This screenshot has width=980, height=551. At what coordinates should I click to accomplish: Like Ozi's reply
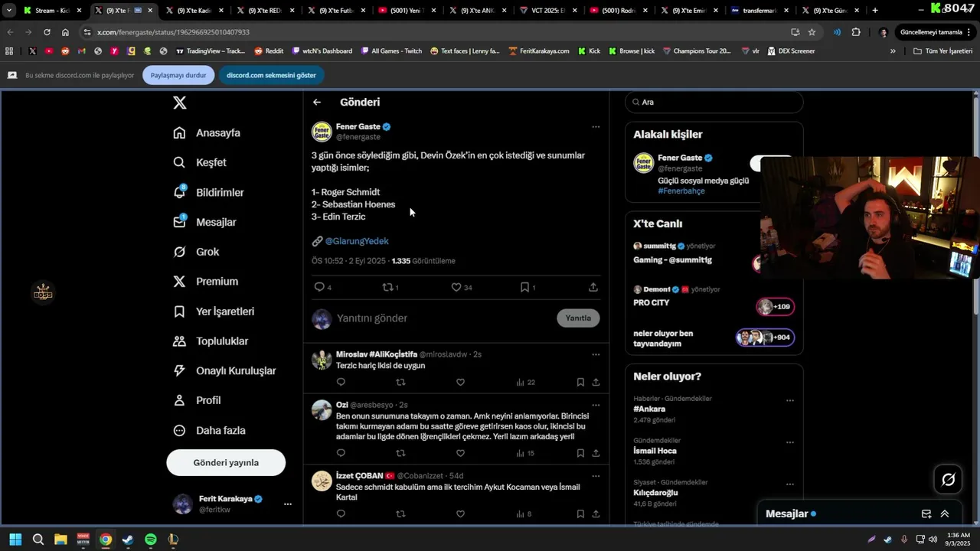click(x=460, y=453)
